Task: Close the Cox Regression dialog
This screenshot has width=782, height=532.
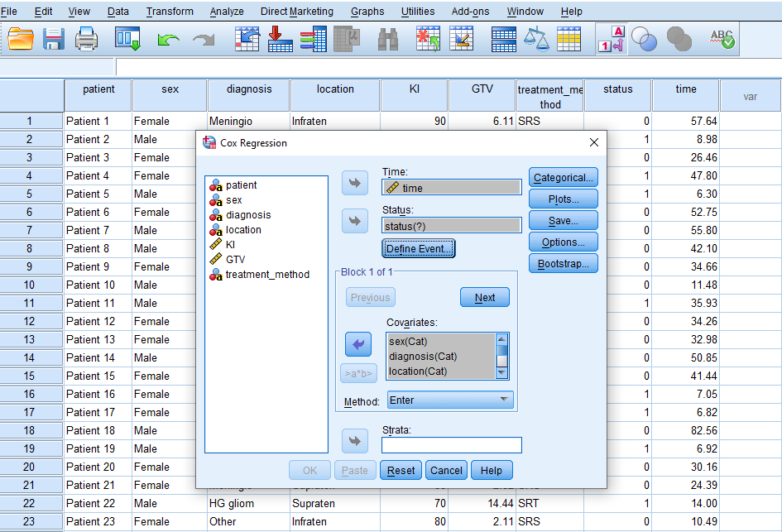Action: click(x=594, y=142)
